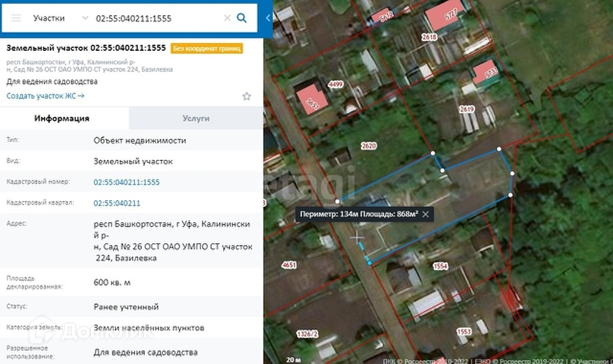Click the Периметр: 134м Площадь: 868м² label
613x364 pixels.
[x=359, y=215]
